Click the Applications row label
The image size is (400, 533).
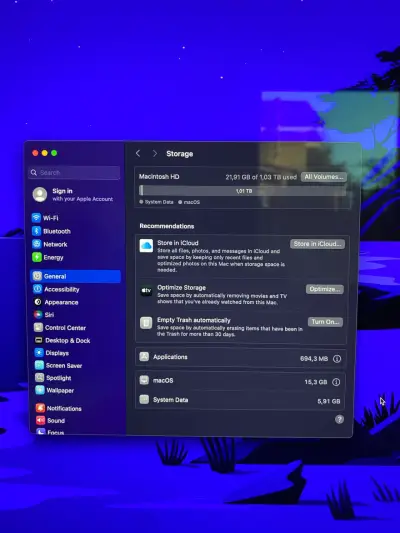[x=170, y=357]
